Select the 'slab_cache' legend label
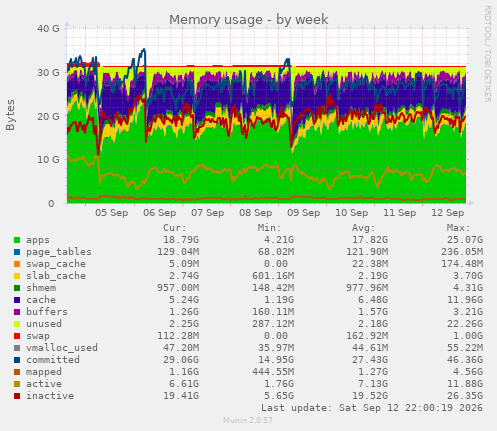 56,276
